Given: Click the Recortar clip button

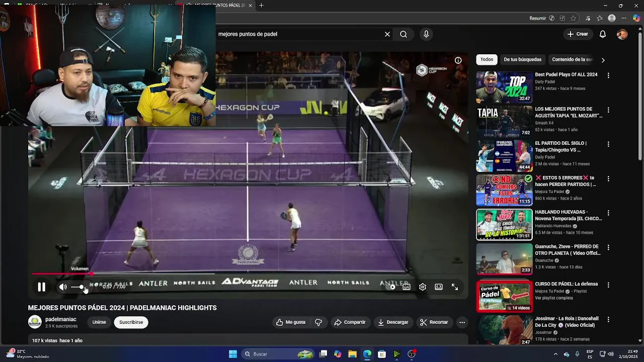Looking at the screenshot, I should 434,322.
